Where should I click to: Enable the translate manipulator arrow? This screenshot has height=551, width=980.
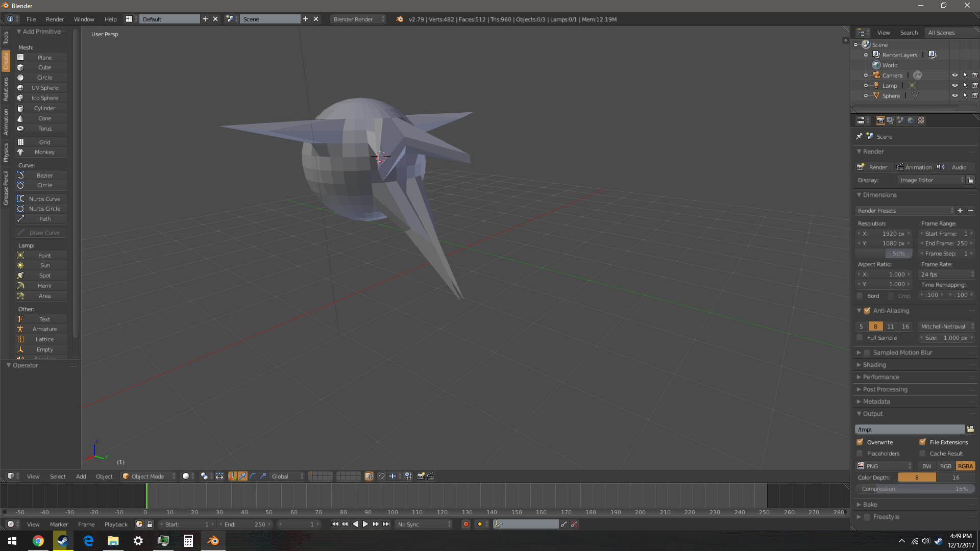tap(243, 476)
